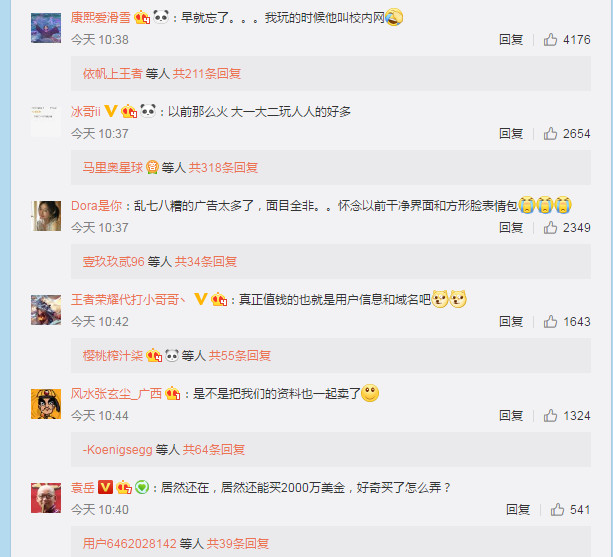This screenshot has height=557, width=613.
Task: Show all 共34条回复 replies
Action: click(x=206, y=261)
